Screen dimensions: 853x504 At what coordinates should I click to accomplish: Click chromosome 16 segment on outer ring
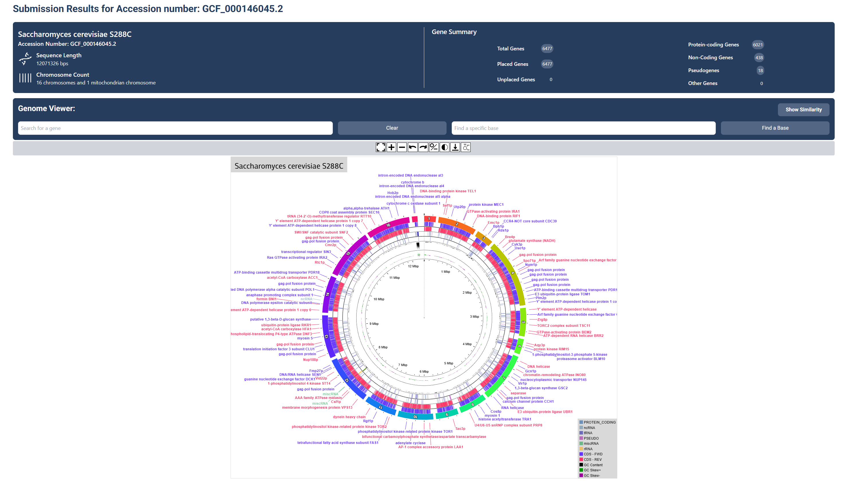[389, 226]
